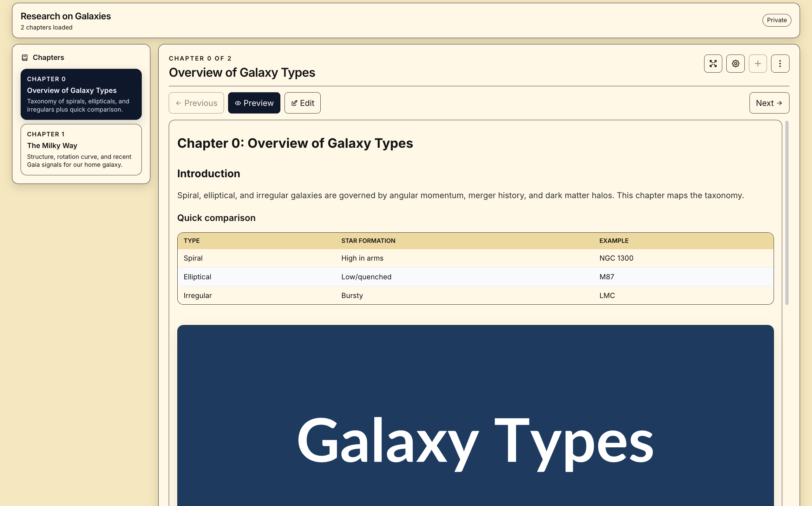
Task: Open Chapter 1 The Milky Way
Action: pyautogui.click(x=81, y=150)
